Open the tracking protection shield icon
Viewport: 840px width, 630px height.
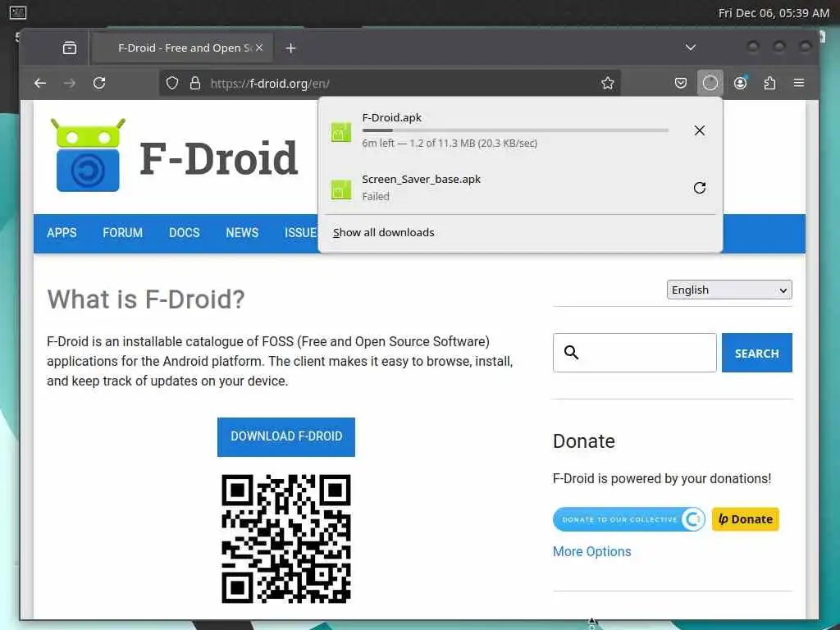(172, 83)
